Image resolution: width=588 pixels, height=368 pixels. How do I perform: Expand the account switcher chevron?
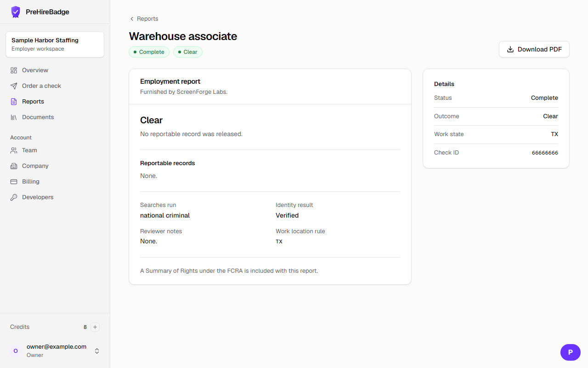tap(97, 351)
